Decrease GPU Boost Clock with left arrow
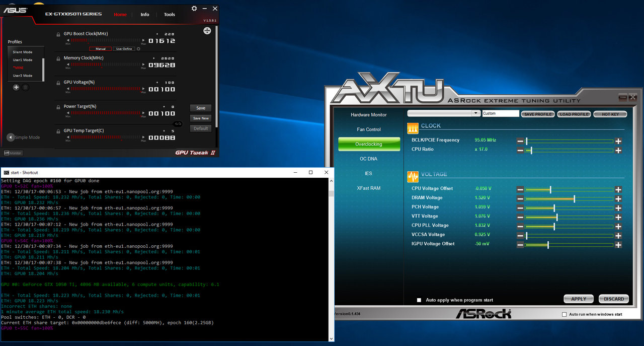Image resolution: width=644 pixels, height=346 pixels. point(67,40)
